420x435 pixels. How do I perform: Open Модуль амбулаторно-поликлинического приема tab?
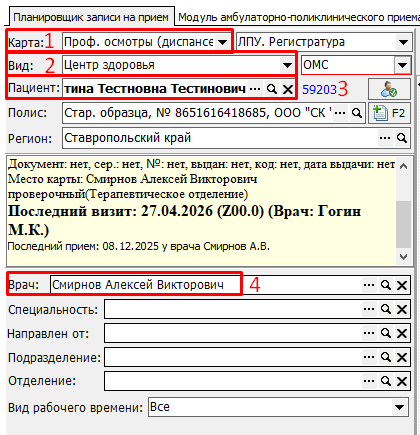[298, 17]
